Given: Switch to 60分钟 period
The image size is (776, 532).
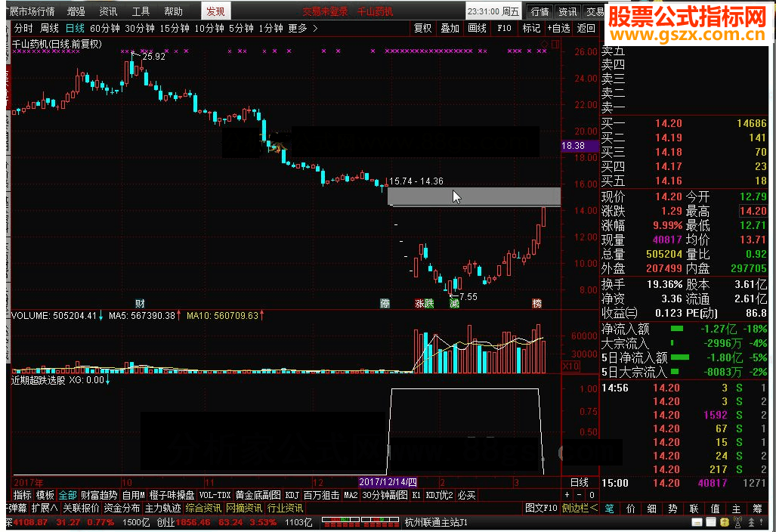Looking at the screenshot, I should point(105,28).
